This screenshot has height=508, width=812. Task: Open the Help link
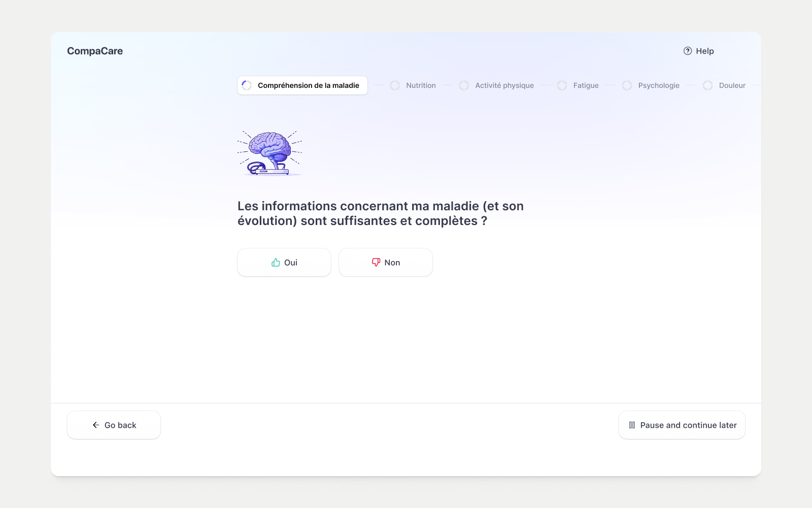(699, 51)
